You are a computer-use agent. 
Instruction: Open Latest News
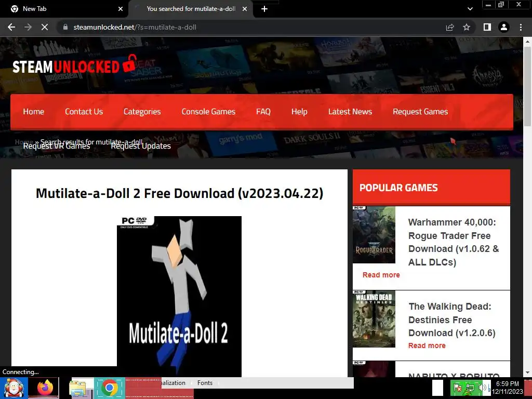click(x=350, y=112)
